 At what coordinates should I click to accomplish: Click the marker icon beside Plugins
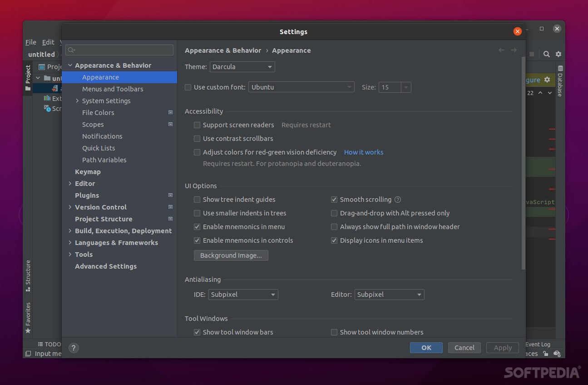tap(171, 195)
